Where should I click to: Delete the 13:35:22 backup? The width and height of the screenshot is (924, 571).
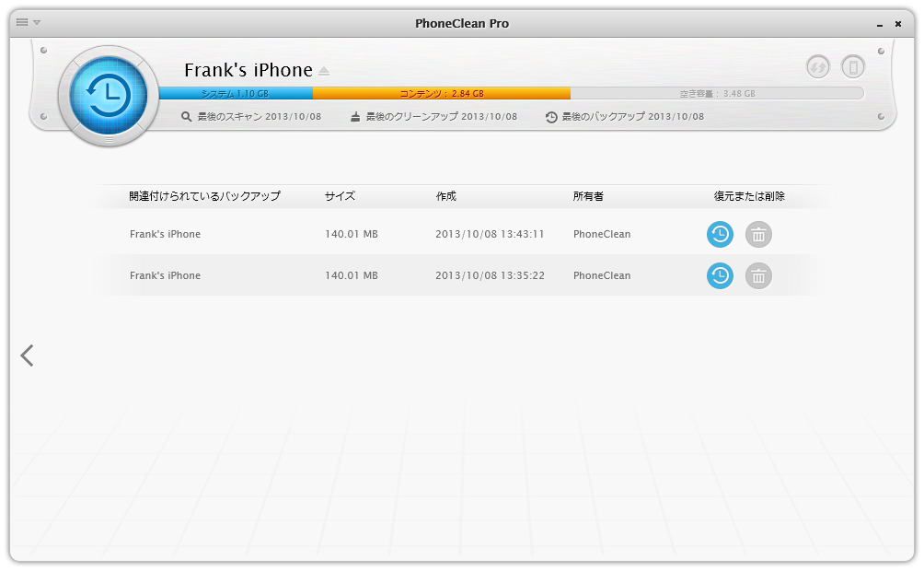pos(758,275)
